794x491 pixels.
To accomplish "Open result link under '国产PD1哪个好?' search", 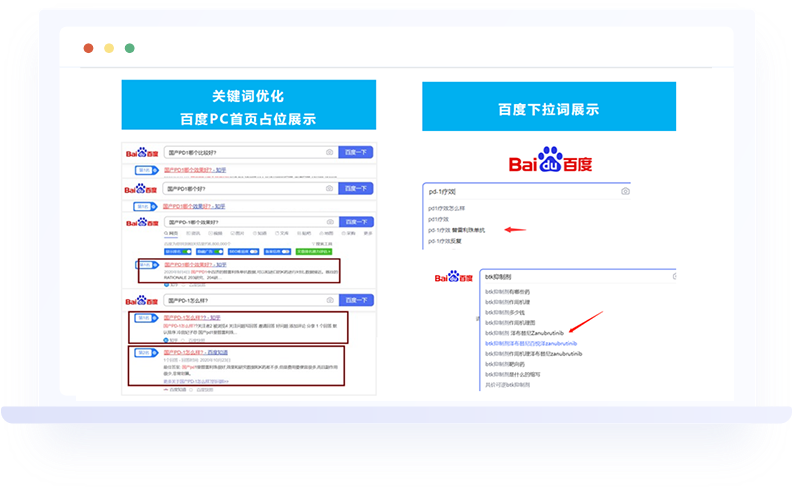I will pos(194,207).
